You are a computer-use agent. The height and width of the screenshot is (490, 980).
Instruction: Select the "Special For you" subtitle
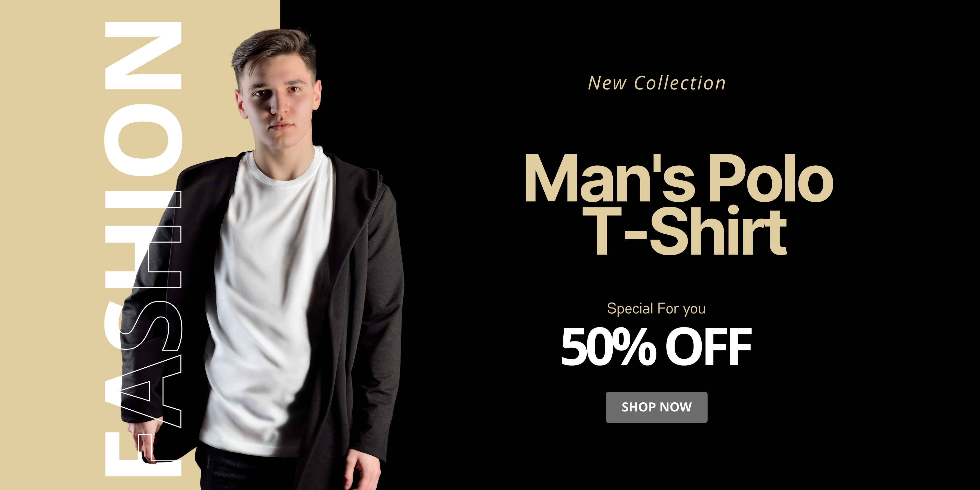[x=656, y=309]
